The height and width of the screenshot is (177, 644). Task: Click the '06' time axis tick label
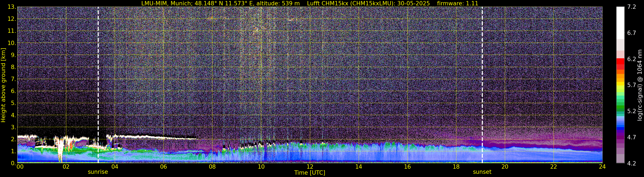pos(163,167)
